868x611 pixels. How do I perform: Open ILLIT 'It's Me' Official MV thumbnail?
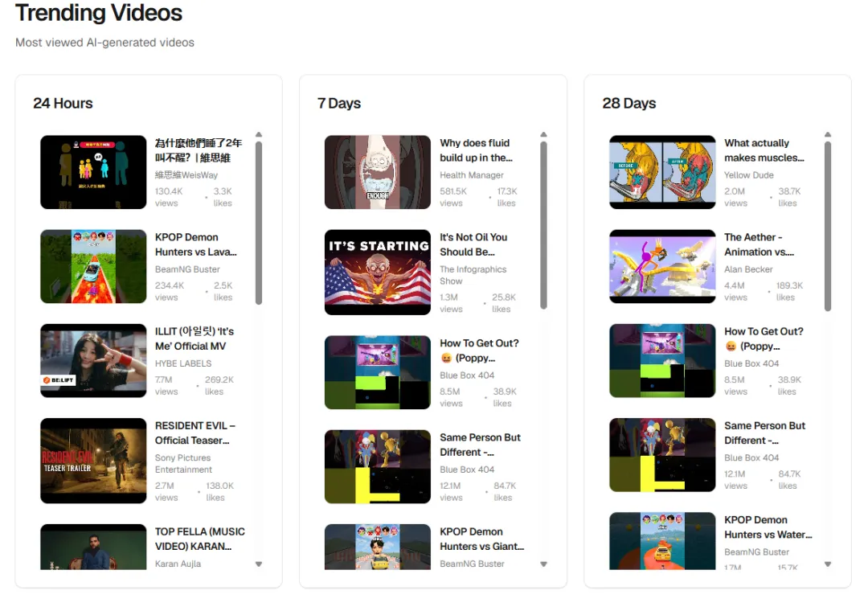point(93,361)
